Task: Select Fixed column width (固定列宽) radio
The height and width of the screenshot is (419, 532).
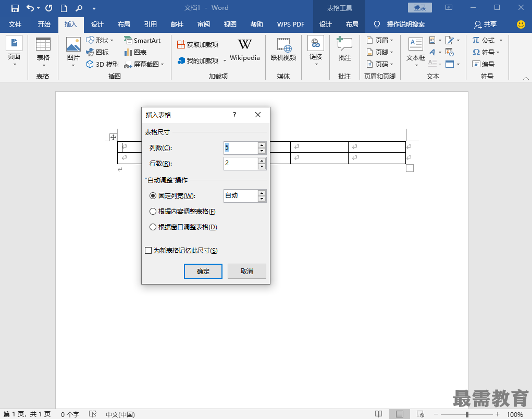Action: click(x=172, y=196)
